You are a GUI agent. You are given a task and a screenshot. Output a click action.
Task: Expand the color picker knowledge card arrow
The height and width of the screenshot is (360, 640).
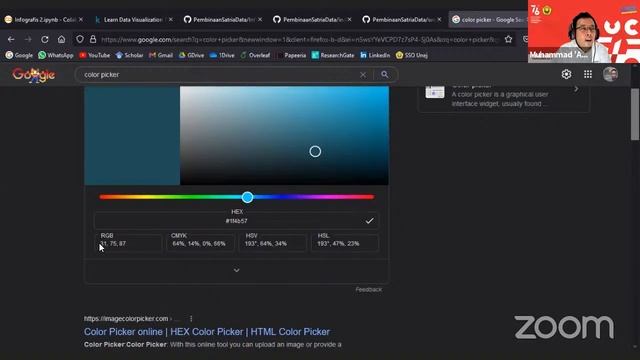click(576, 89)
